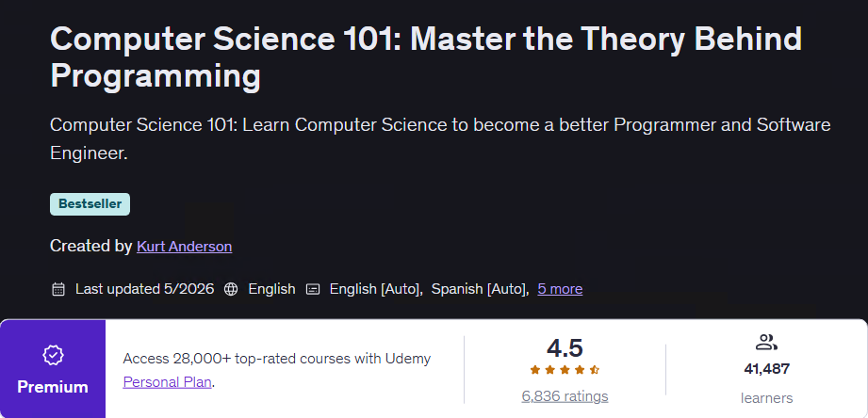Click the Spanish [Auto] caption label
The height and width of the screenshot is (418, 868).
[x=481, y=289]
